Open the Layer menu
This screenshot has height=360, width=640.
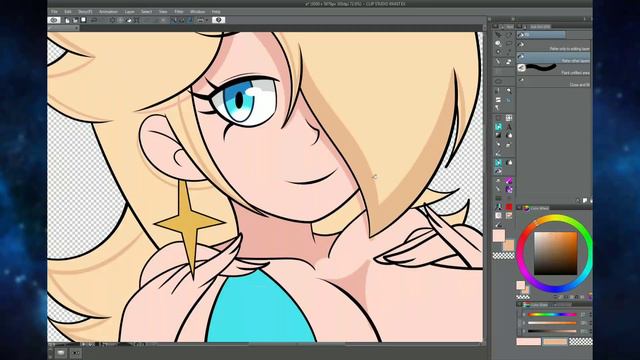click(129, 12)
